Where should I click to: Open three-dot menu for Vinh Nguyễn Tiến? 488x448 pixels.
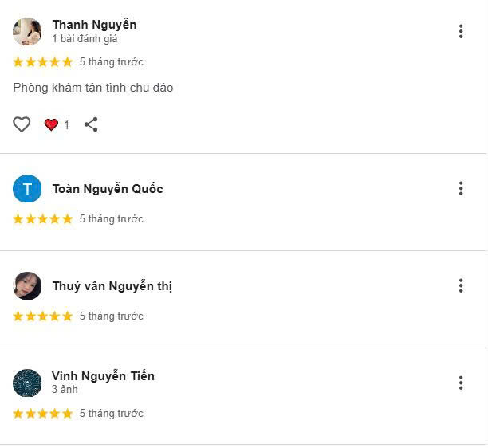tap(461, 383)
